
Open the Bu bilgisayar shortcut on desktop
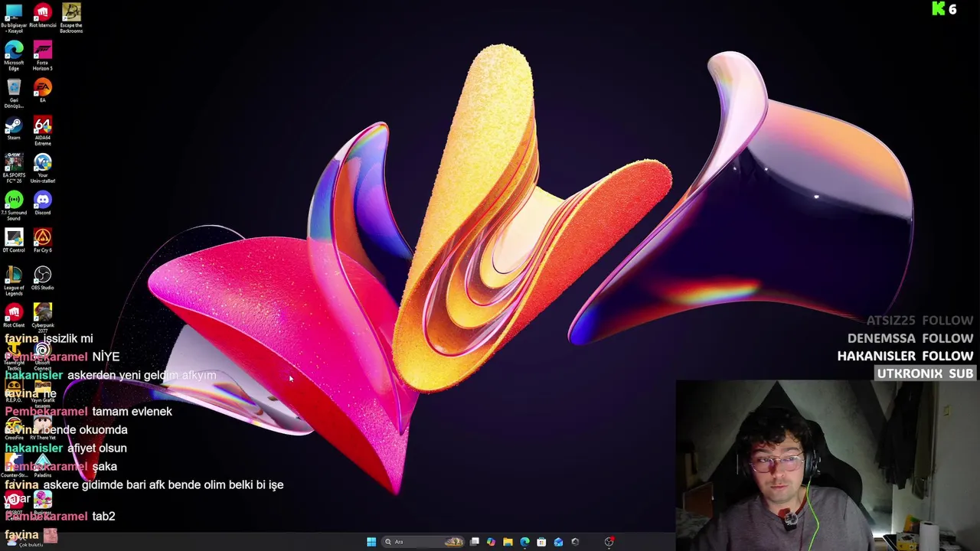click(14, 18)
